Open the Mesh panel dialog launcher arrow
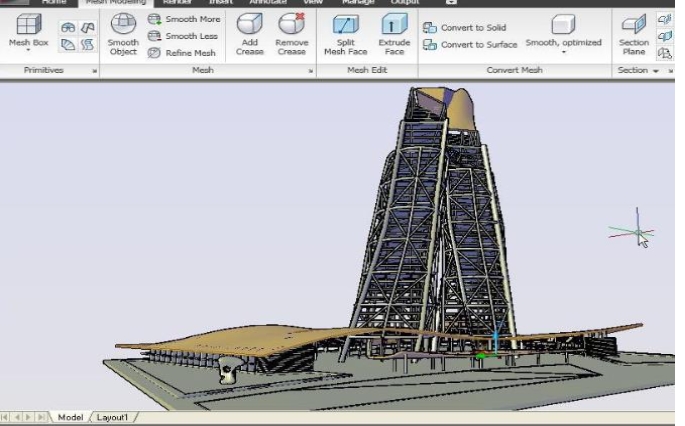Image resolution: width=685 pixels, height=426 pixels. click(x=311, y=71)
